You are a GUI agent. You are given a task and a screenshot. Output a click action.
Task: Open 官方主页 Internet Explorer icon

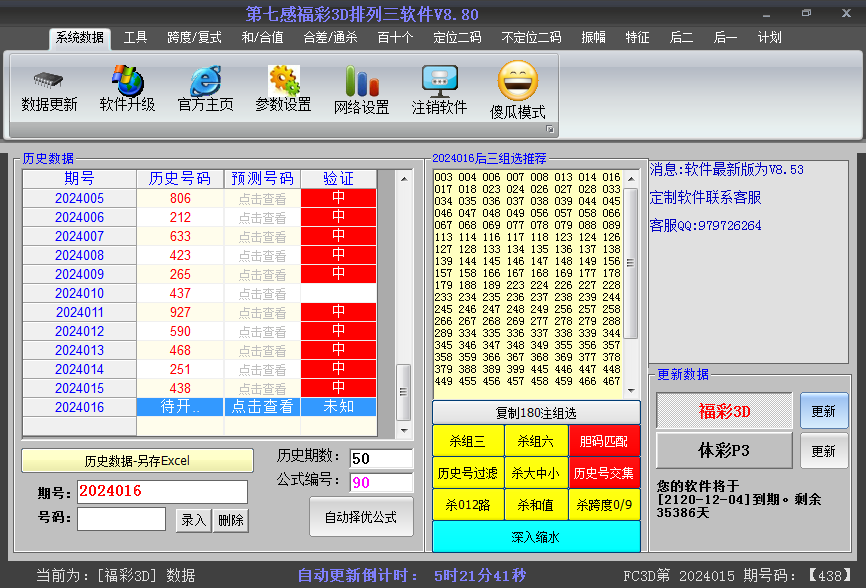click(x=205, y=81)
